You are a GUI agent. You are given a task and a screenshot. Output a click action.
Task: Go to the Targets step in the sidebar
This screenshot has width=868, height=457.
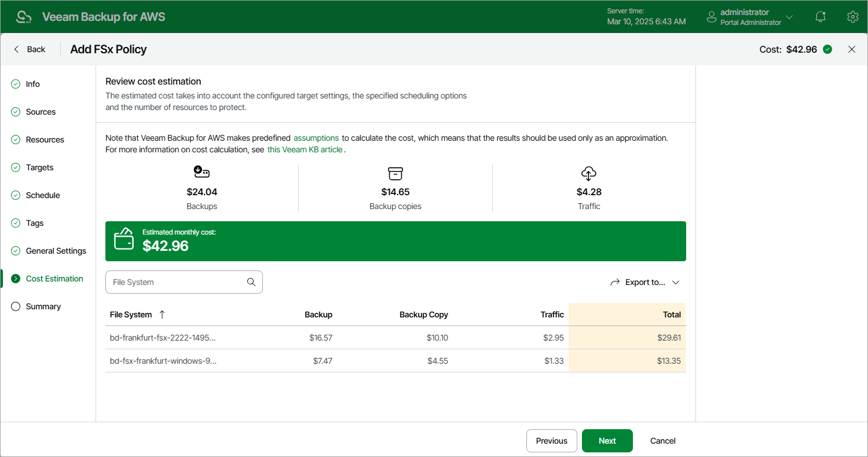pos(40,167)
